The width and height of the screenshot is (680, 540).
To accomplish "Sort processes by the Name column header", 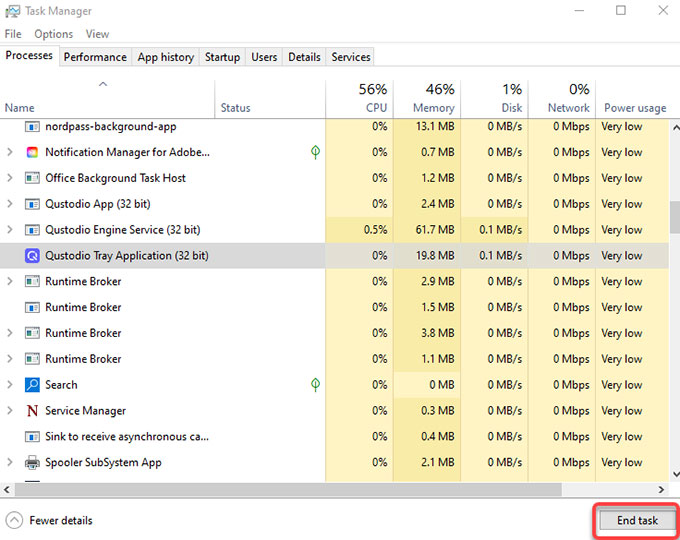I will click(107, 99).
